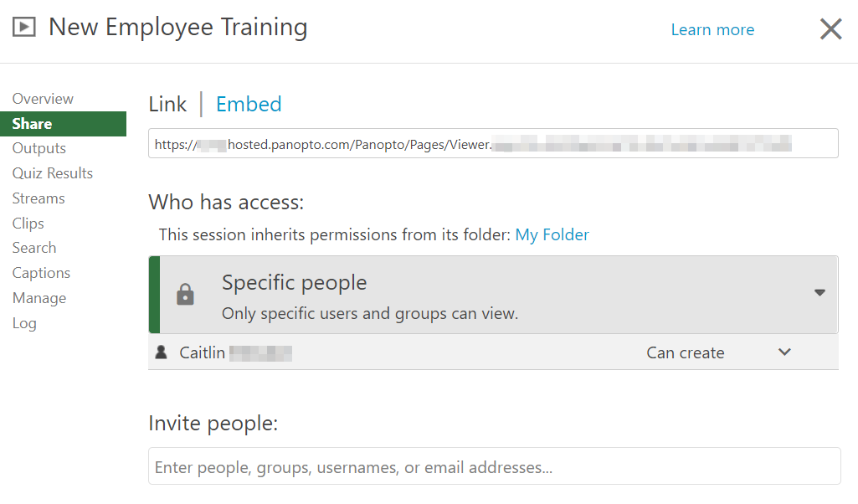Go to the Overview section
The height and width of the screenshot is (504, 858).
43,99
